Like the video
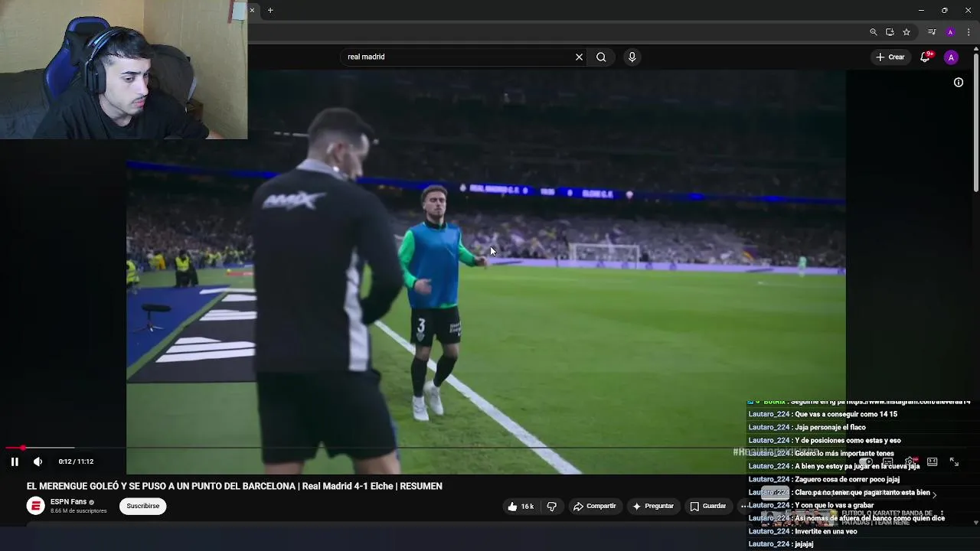The image size is (980, 551). tap(521, 506)
